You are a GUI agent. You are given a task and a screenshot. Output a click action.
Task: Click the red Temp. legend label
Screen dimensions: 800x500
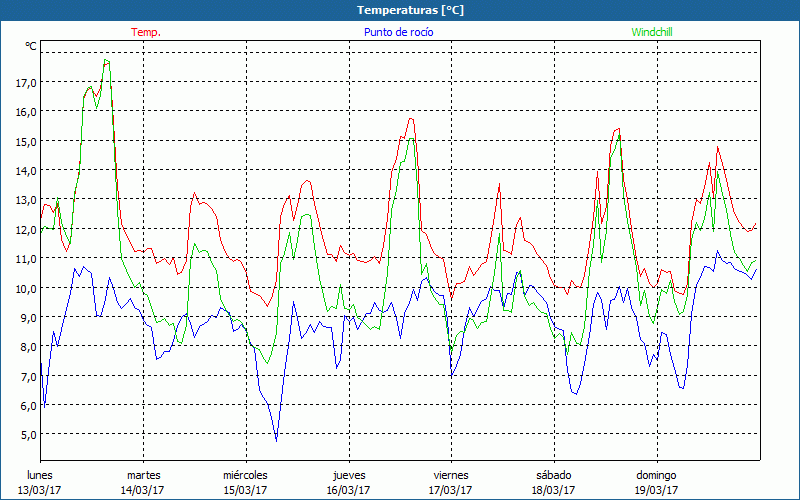pos(146,32)
